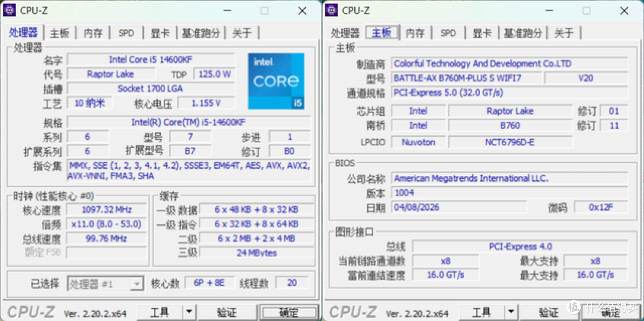
Task: Switch to SPD tab in left window
Action: click(126, 33)
